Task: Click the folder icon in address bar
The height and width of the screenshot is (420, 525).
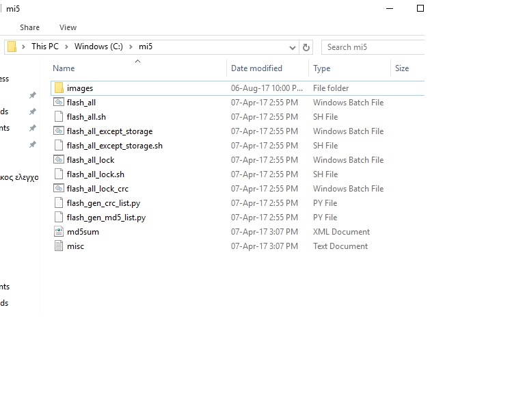Action: (x=12, y=47)
